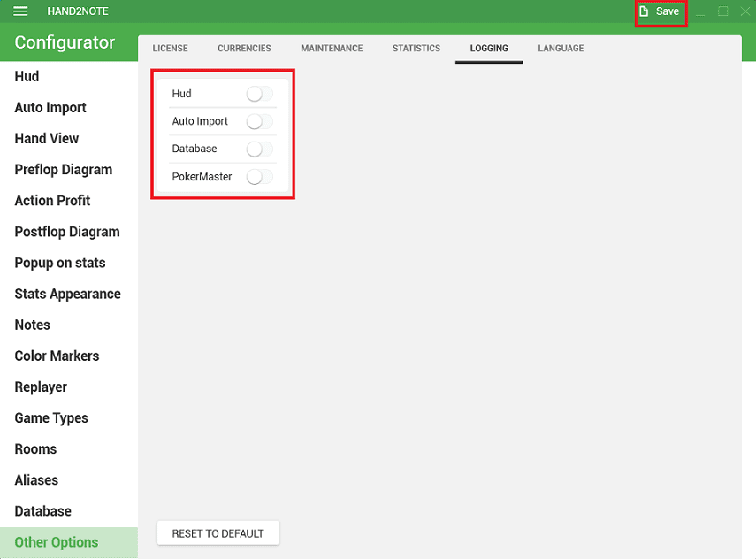Screen dimensions: 756x559
Task: Select the Maintenance tab
Action: click(x=332, y=49)
